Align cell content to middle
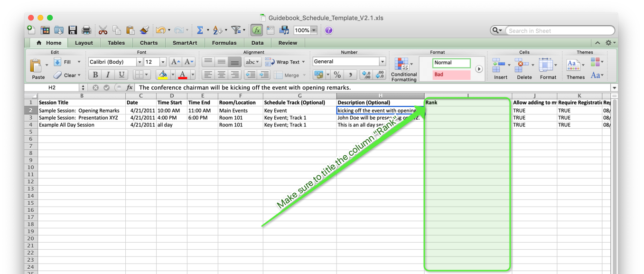644x274 pixels. tap(221, 62)
